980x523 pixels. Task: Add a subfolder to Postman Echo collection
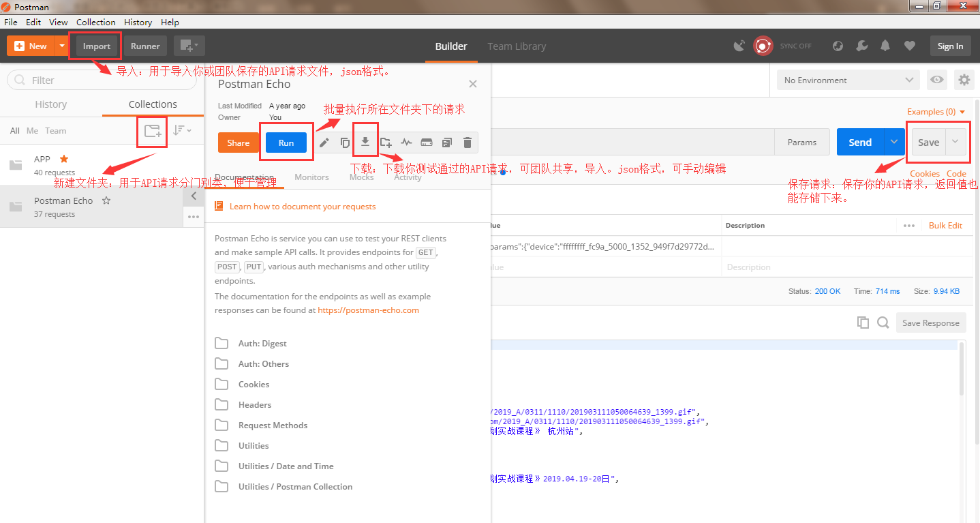coord(386,142)
